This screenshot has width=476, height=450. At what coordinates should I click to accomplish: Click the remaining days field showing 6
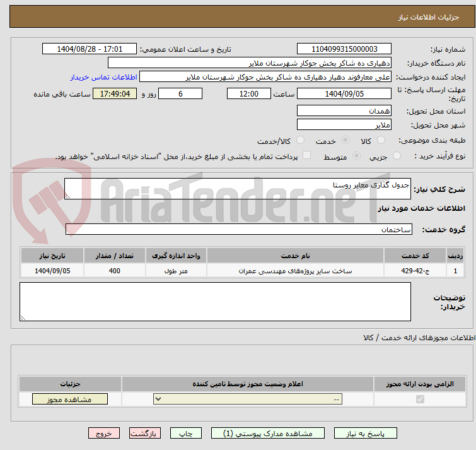pyautogui.click(x=180, y=93)
